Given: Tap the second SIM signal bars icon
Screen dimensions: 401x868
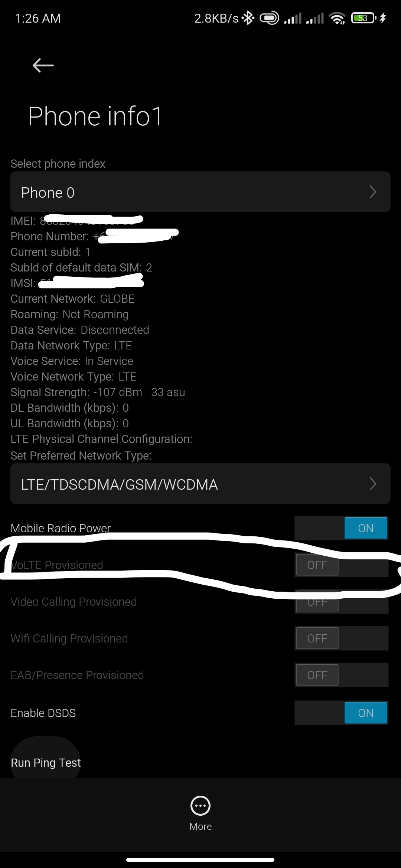Looking at the screenshot, I should click(x=315, y=18).
